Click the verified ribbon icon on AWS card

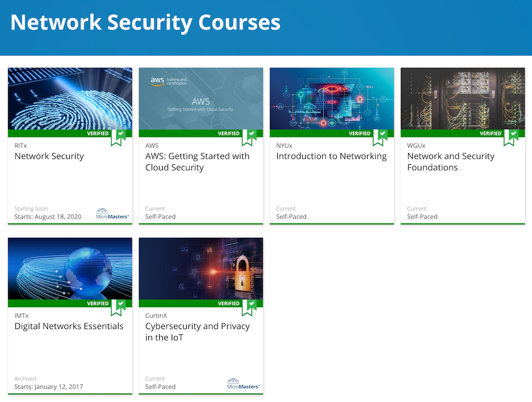click(250, 137)
